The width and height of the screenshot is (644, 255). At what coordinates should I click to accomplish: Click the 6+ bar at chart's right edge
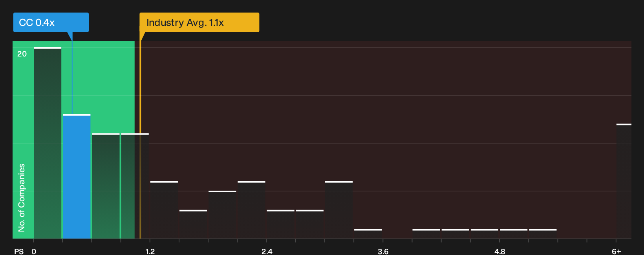624,181
